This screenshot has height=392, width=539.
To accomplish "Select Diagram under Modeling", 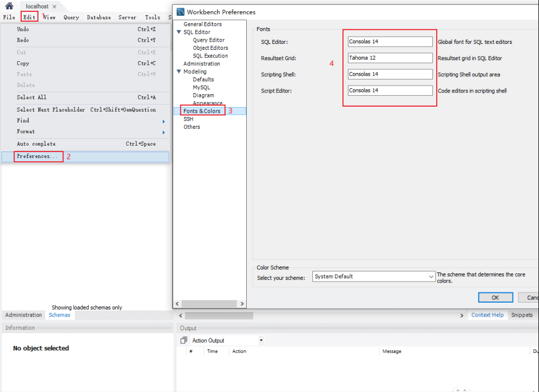I will click(203, 95).
